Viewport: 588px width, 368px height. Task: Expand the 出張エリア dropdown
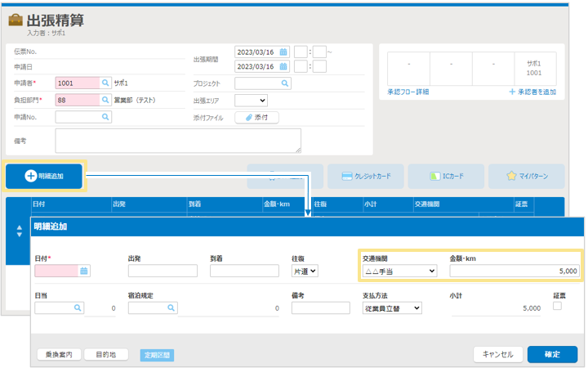coord(252,101)
